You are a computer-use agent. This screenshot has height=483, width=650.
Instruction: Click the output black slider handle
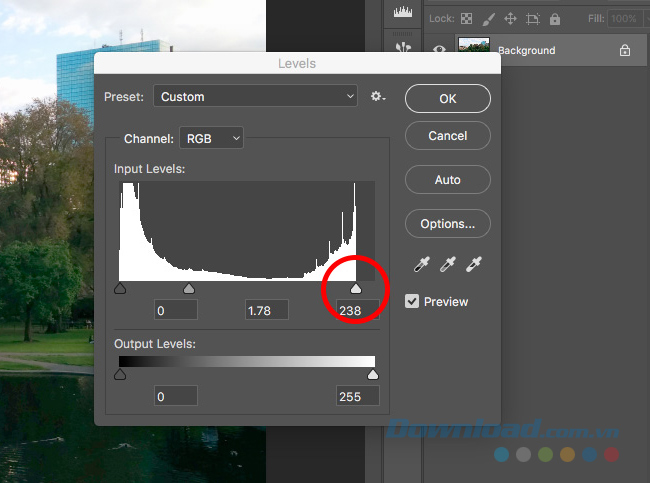120,374
